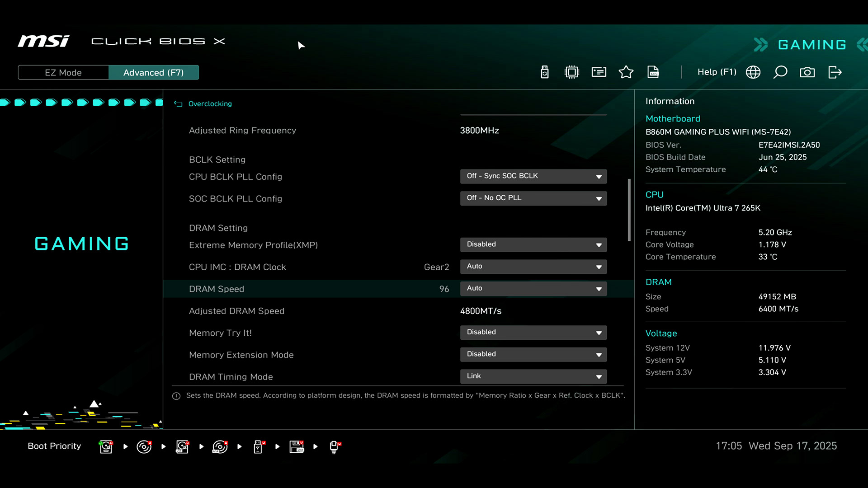Open the Favorites star icon
Screen dimensions: 868x488
[x=626, y=72]
